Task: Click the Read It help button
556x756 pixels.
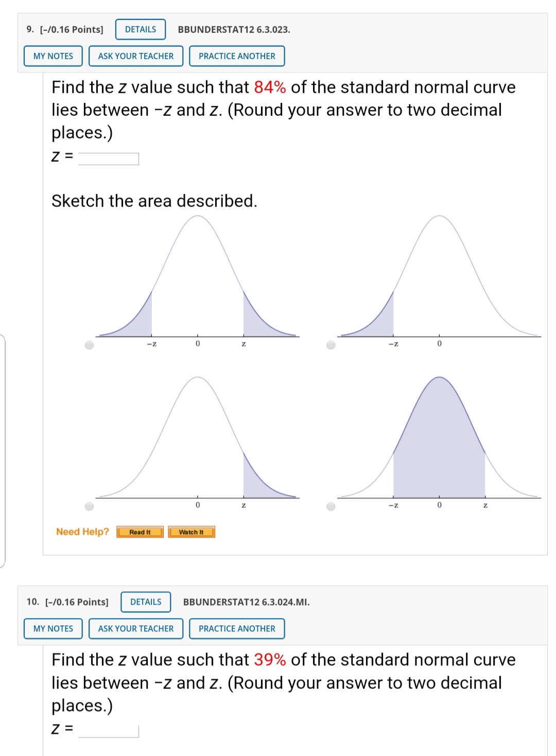Action: pyautogui.click(x=140, y=532)
